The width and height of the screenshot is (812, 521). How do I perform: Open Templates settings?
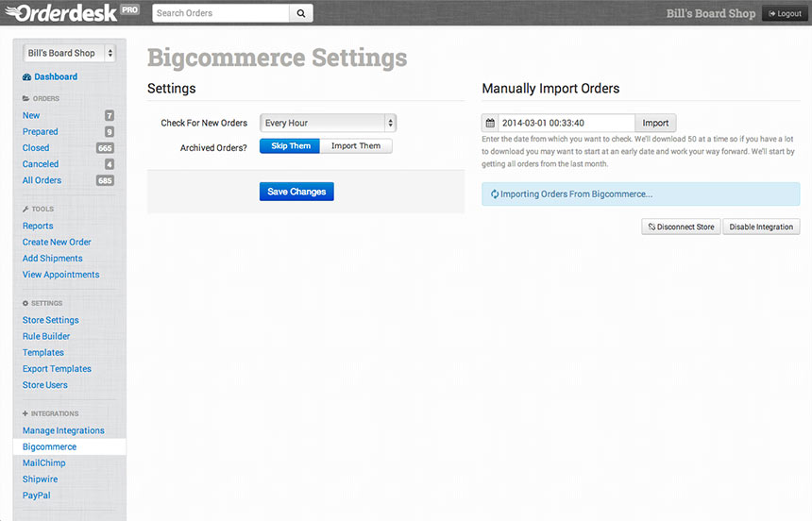43,353
